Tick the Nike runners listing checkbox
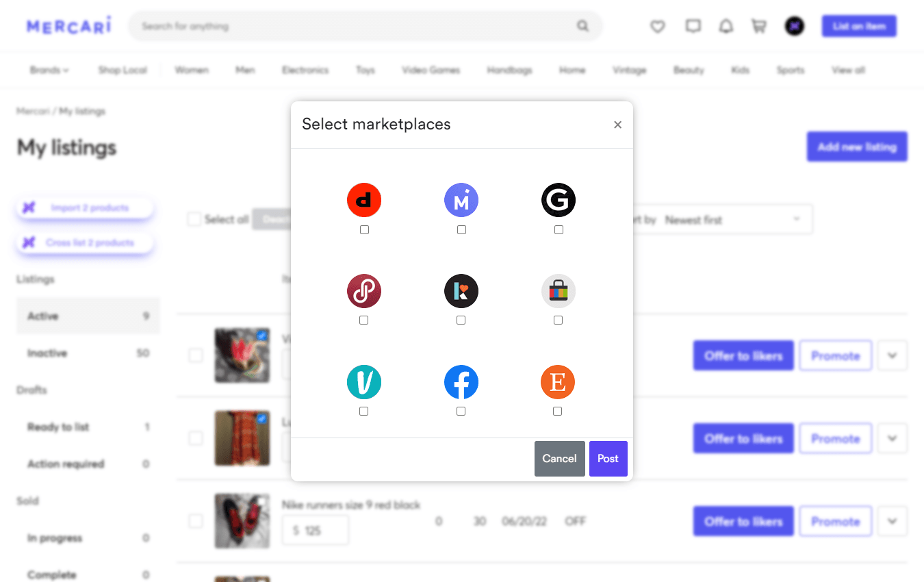 pyautogui.click(x=196, y=522)
